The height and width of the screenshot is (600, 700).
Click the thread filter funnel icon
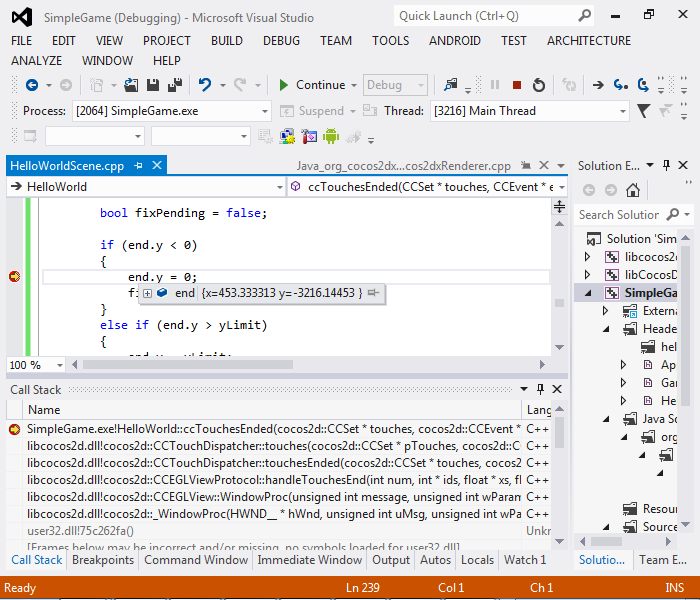643,111
